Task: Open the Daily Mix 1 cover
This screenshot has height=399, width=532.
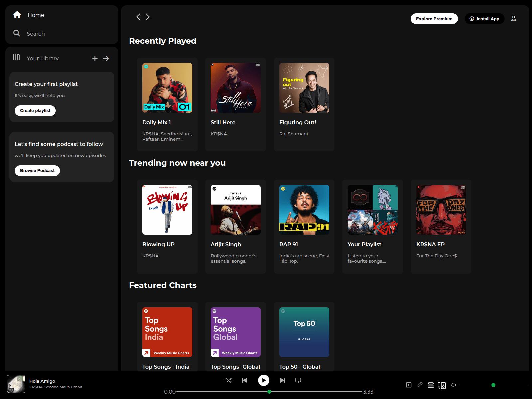Action: [167, 88]
